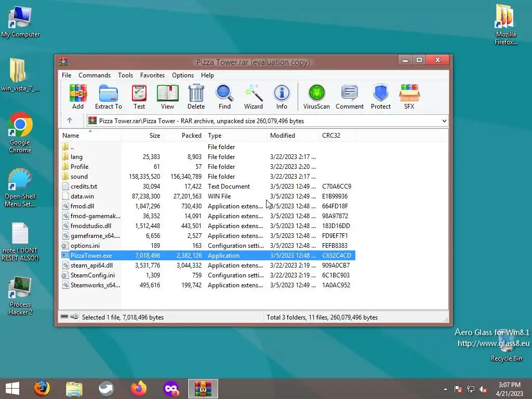Select PizzaTower.exe file

208,256
